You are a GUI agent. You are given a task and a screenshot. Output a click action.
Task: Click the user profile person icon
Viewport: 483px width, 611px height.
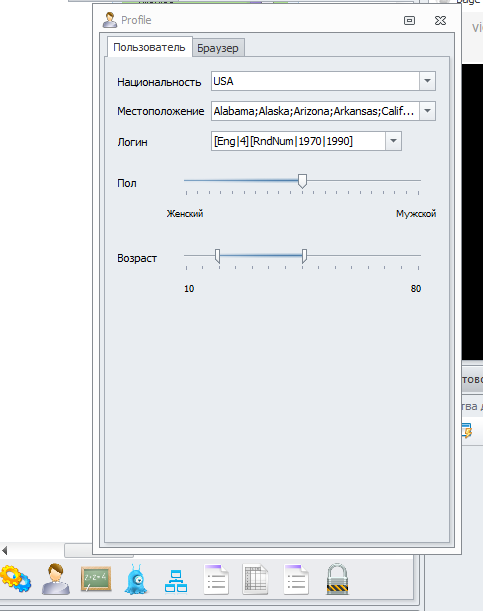point(56,579)
